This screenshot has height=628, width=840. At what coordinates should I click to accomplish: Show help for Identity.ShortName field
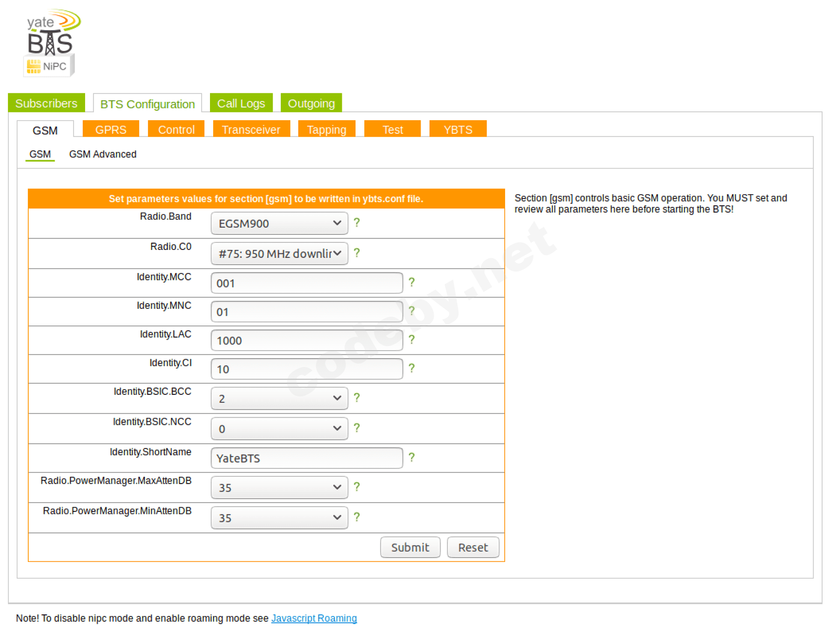(412, 457)
